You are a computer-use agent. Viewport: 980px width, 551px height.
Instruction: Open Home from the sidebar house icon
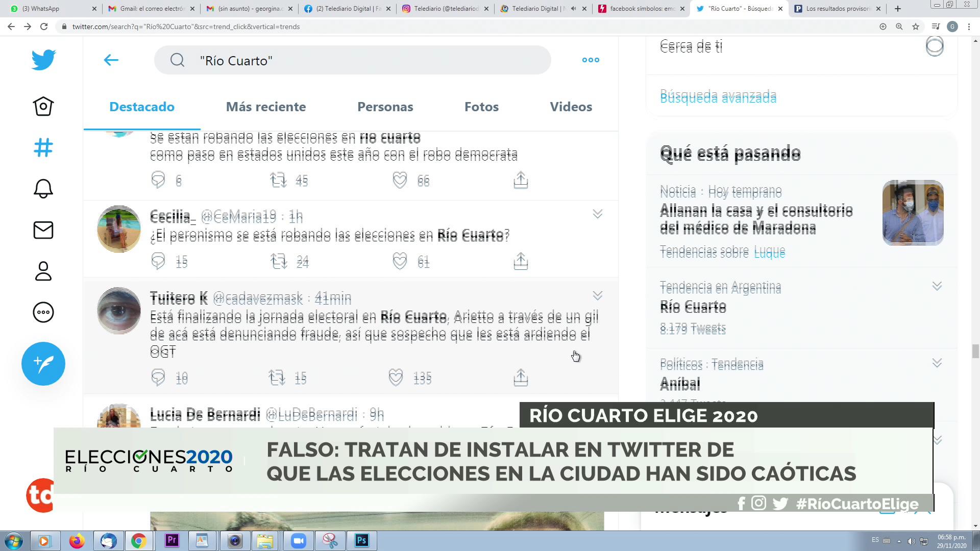(43, 106)
